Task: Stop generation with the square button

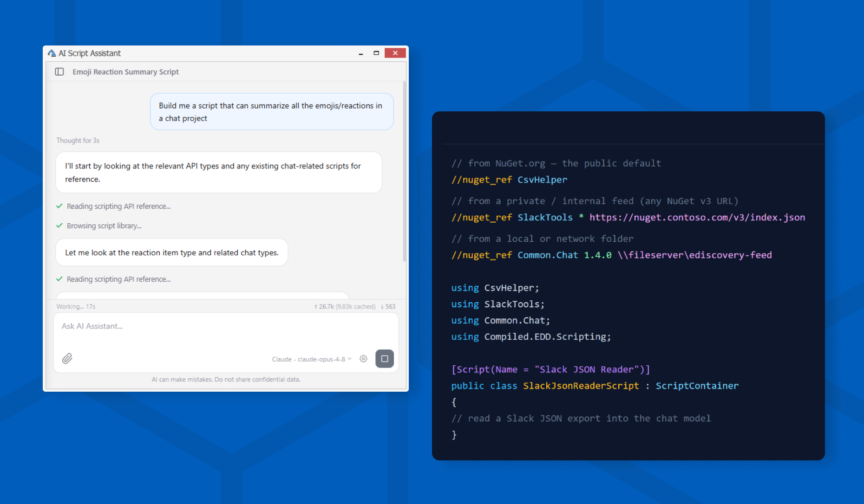Action: [x=385, y=359]
